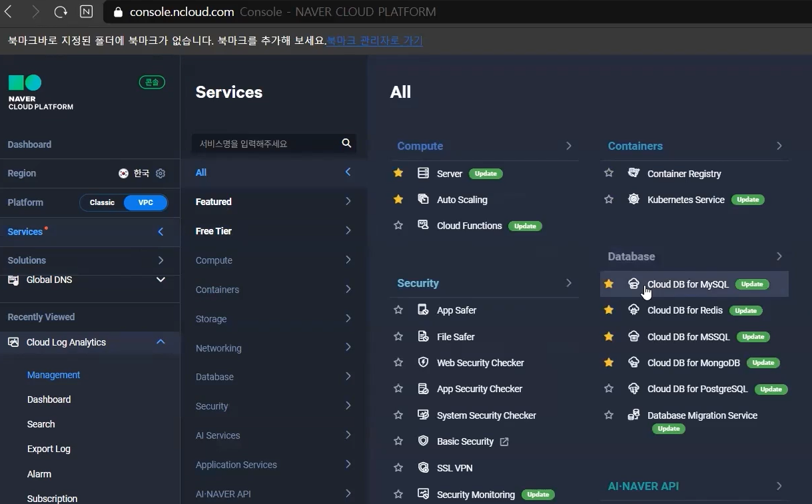The width and height of the screenshot is (812, 504).
Task: Select the Featured services category
Action: click(274, 202)
